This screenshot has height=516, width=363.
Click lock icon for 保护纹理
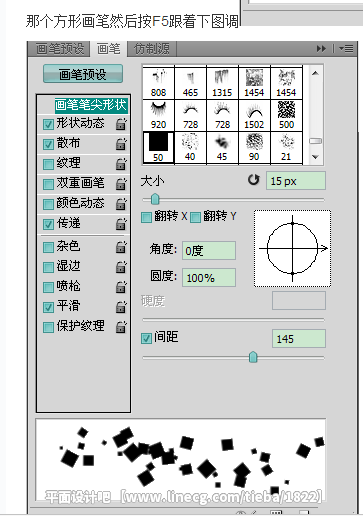click(x=121, y=327)
